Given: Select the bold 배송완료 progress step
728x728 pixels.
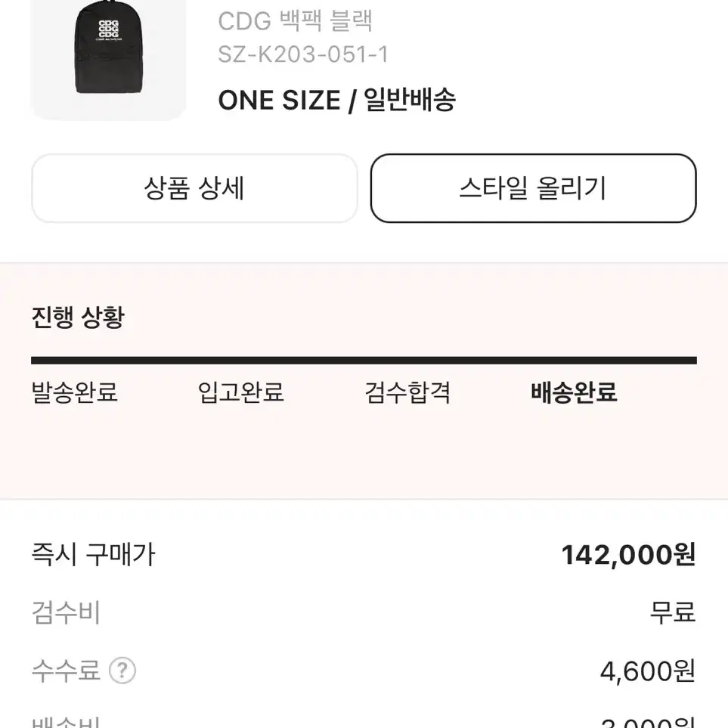Looking at the screenshot, I should click(x=574, y=392).
